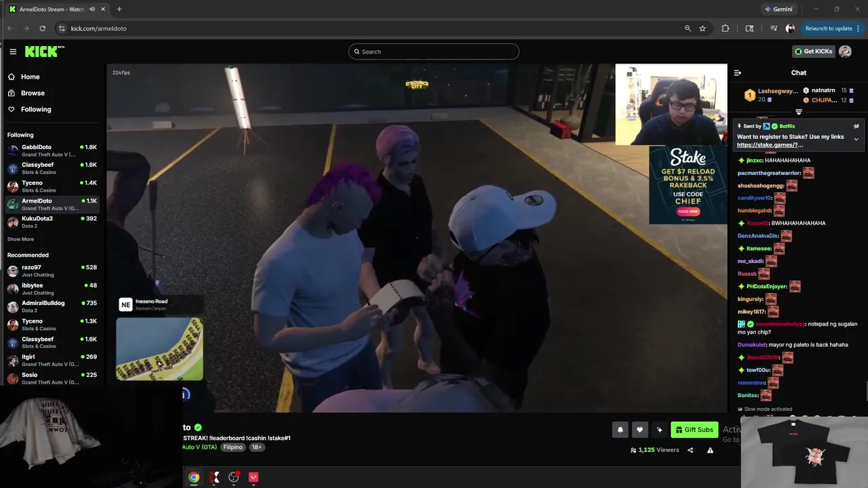Open Chrome from the taskbar
868x488 pixels.
point(194,477)
